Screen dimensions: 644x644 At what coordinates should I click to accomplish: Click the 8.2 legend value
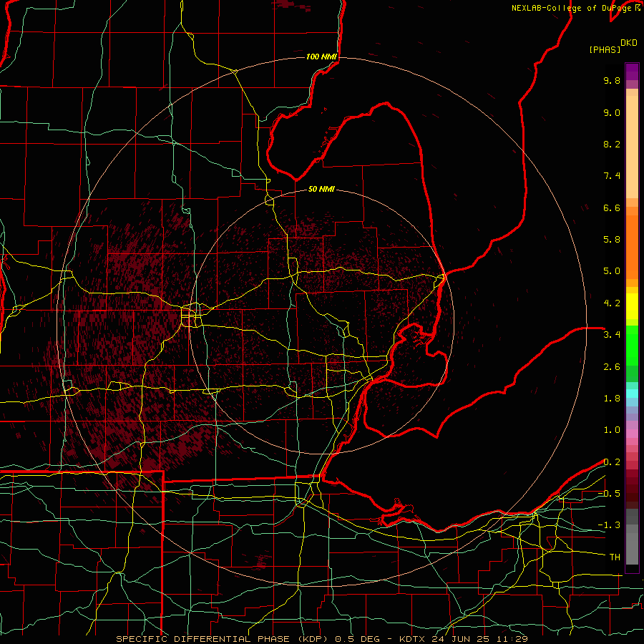[x=612, y=144]
